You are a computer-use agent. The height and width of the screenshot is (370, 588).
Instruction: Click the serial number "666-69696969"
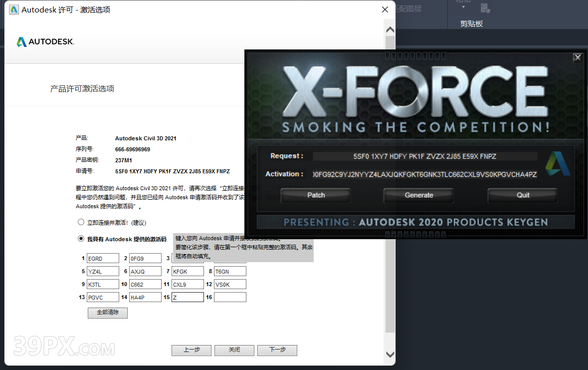(x=132, y=149)
